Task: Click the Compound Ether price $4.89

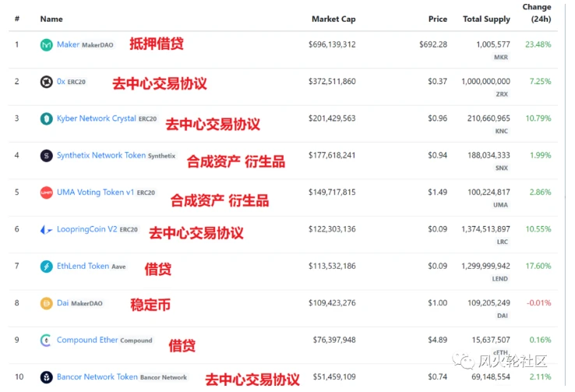Action: coord(438,340)
